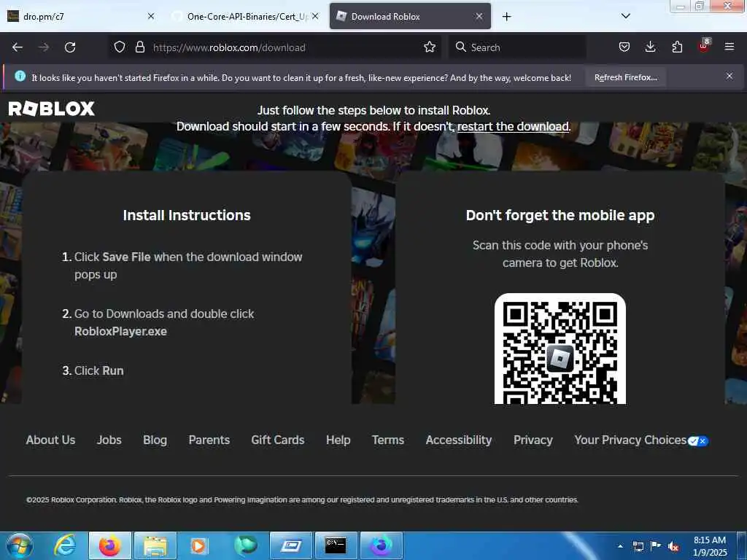Open the tracking protection shield icon
Screen dimensions: 747x560
coord(120,47)
